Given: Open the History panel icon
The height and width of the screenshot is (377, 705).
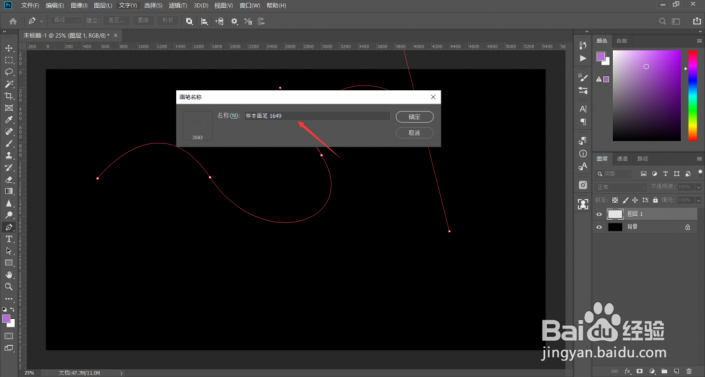Looking at the screenshot, I should point(583,45).
